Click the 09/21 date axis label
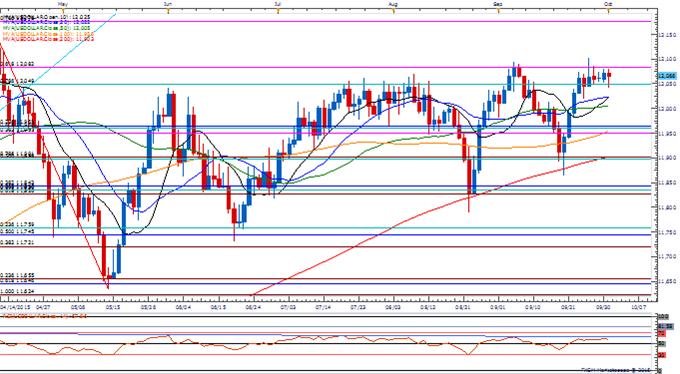This screenshot has width=680, height=374. pyautogui.click(x=568, y=307)
